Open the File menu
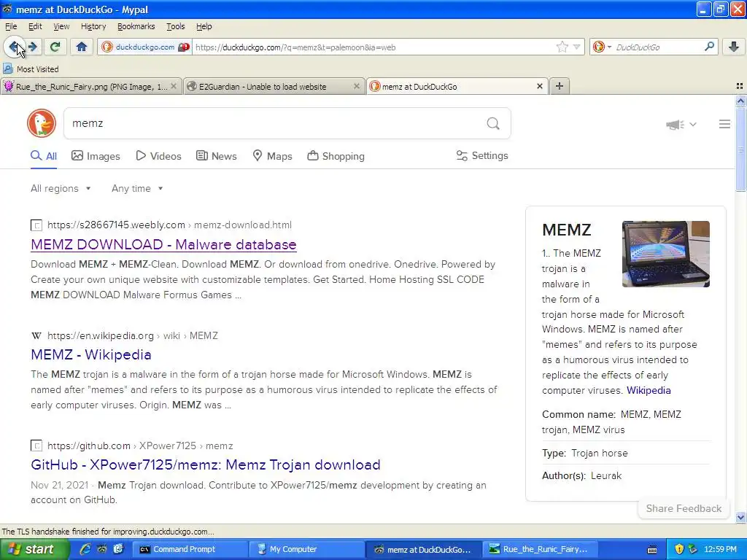 11,26
